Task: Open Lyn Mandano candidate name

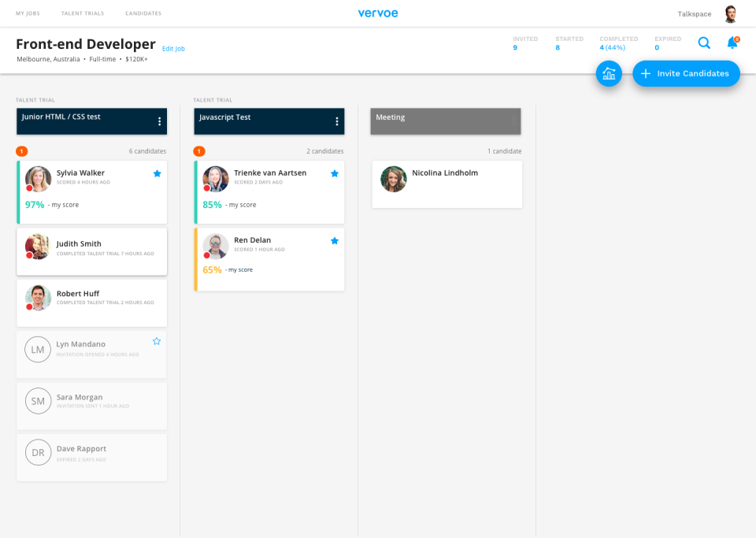Action: pyautogui.click(x=80, y=344)
